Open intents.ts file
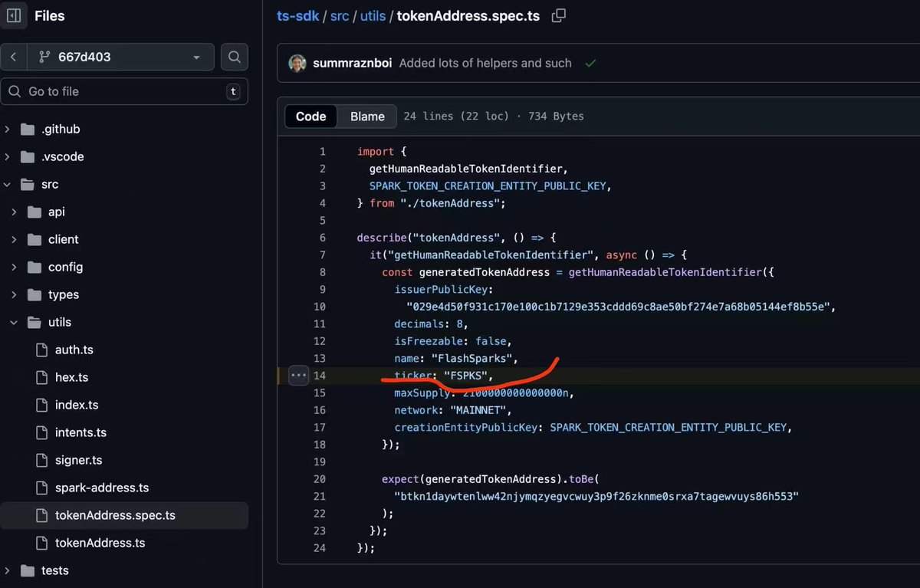Screen dimensions: 920x588 click(x=80, y=433)
